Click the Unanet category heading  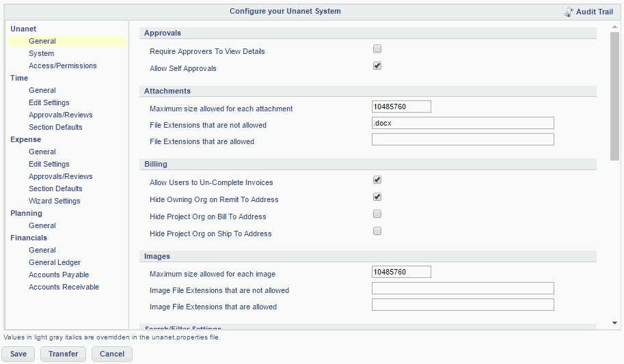(23, 29)
